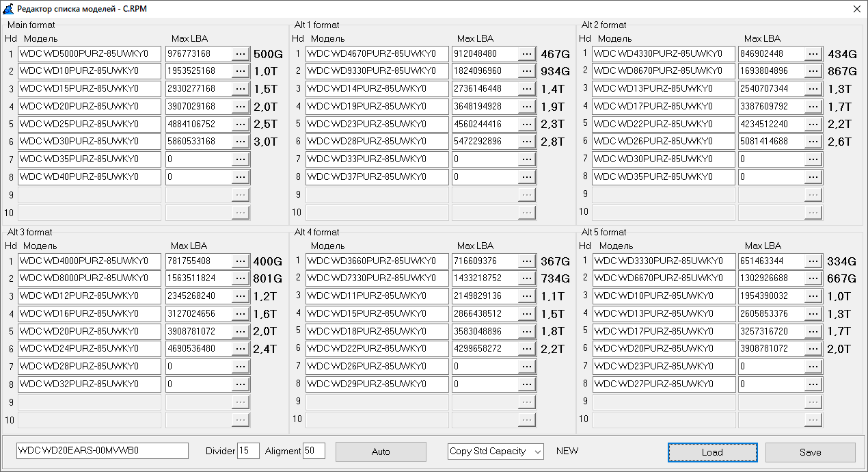868x472 pixels.
Task: Click the ellipsis button next to Max LBA 5081414688
Action: point(813,142)
